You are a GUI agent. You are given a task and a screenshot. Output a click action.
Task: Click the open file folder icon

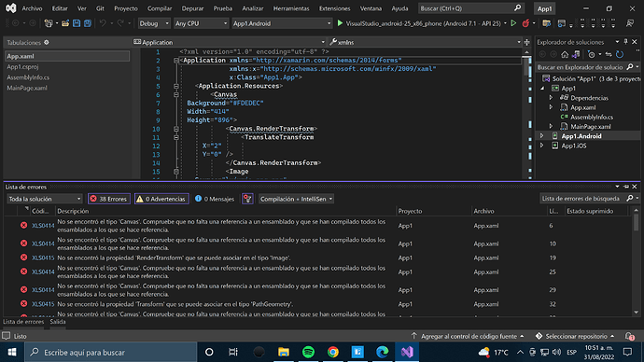pyautogui.click(x=65, y=23)
